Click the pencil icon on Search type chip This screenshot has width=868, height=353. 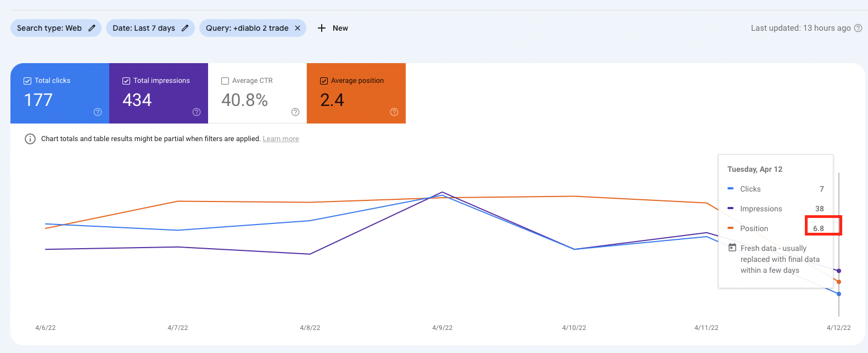coord(92,28)
